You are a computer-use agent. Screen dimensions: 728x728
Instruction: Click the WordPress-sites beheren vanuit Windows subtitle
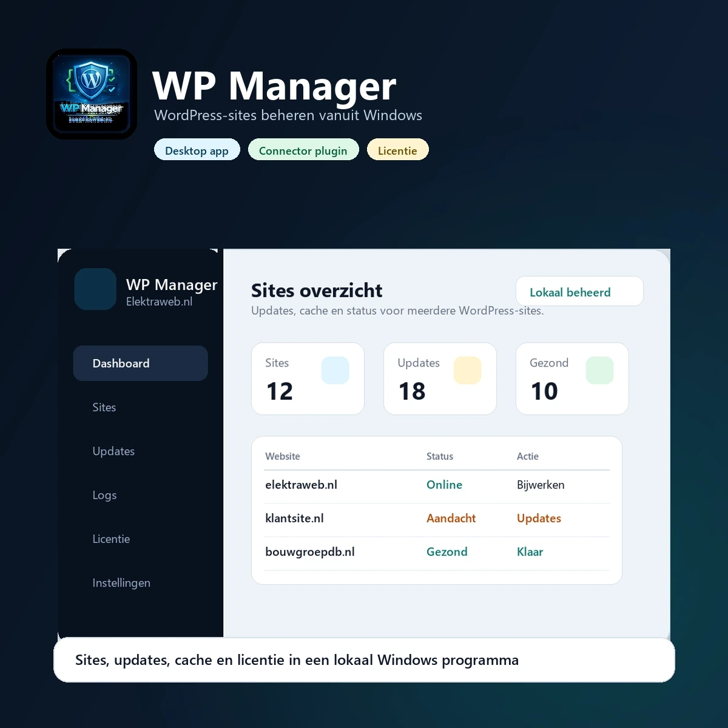[288, 115]
